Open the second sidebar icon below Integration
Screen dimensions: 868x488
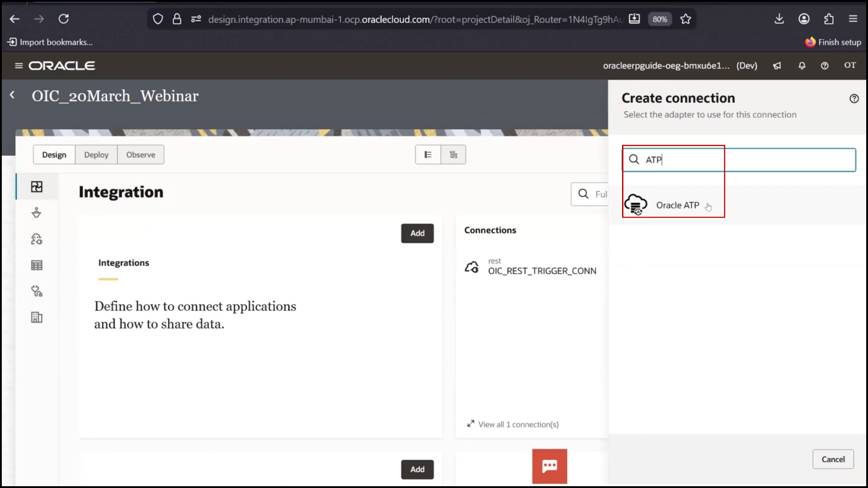click(x=37, y=212)
